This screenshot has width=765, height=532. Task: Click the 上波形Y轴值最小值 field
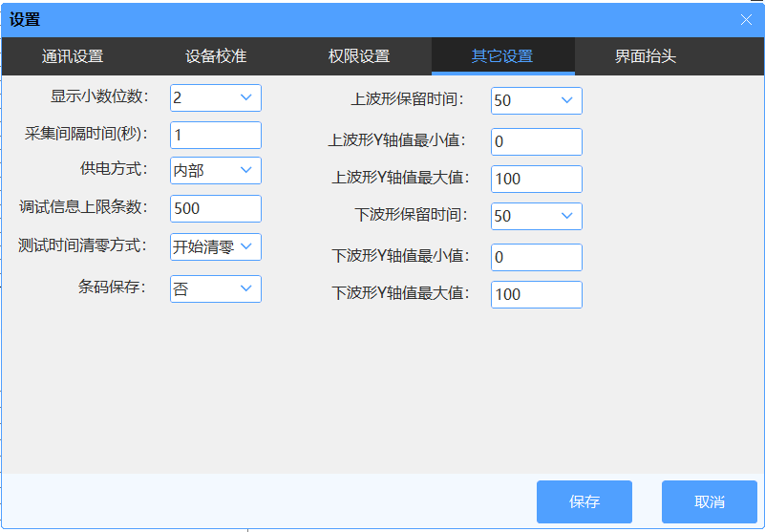click(537, 141)
